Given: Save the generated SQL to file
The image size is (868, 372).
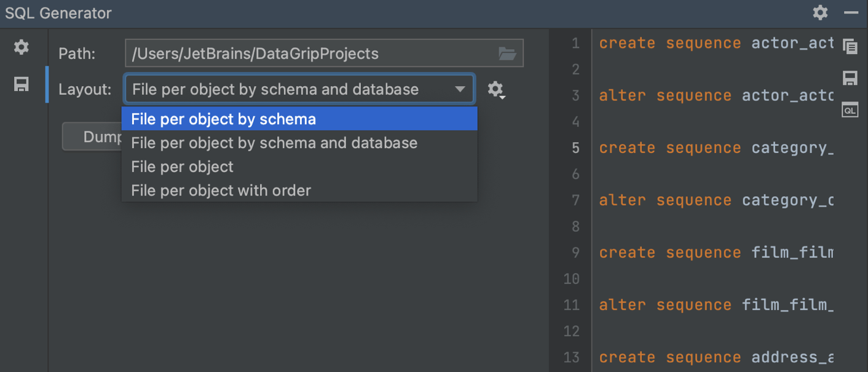Looking at the screenshot, I should (850, 78).
